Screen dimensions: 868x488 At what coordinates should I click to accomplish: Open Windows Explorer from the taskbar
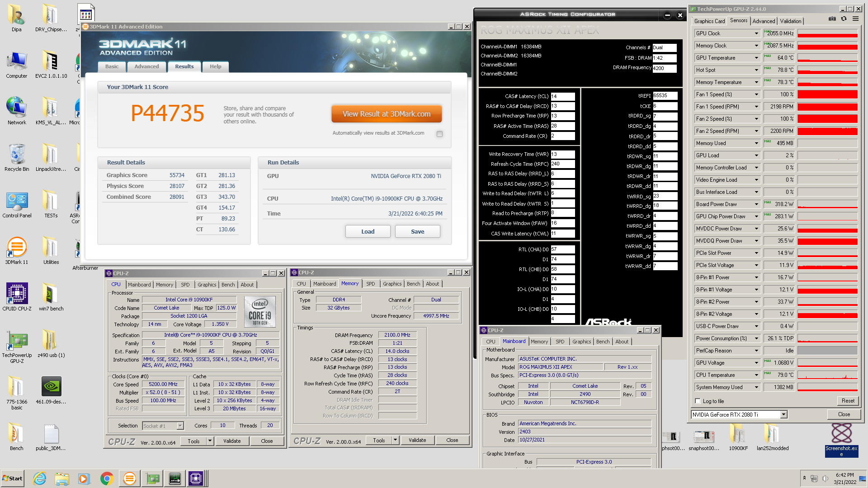tap(62, 479)
